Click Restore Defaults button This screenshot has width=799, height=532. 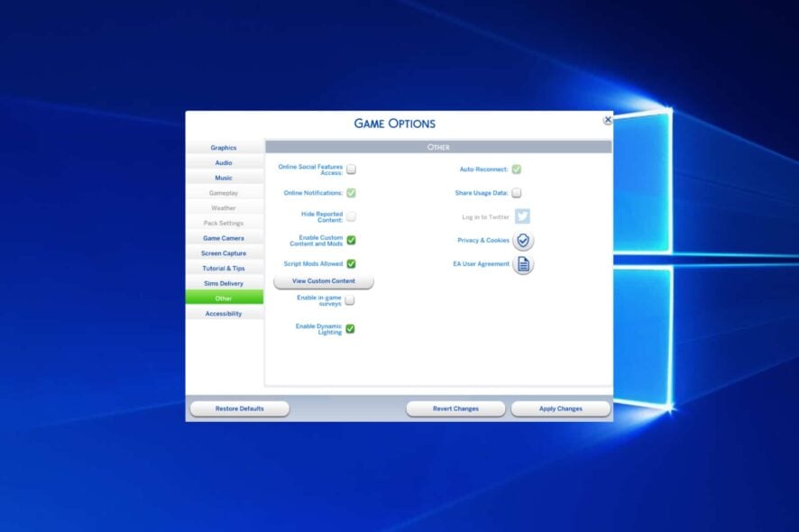coord(240,408)
